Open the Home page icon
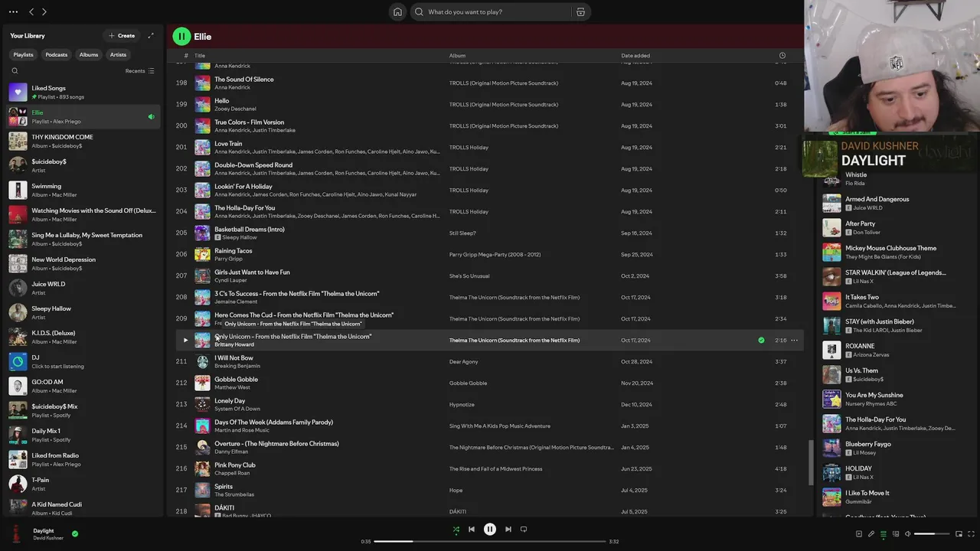The height and width of the screenshot is (551, 980). [397, 11]
